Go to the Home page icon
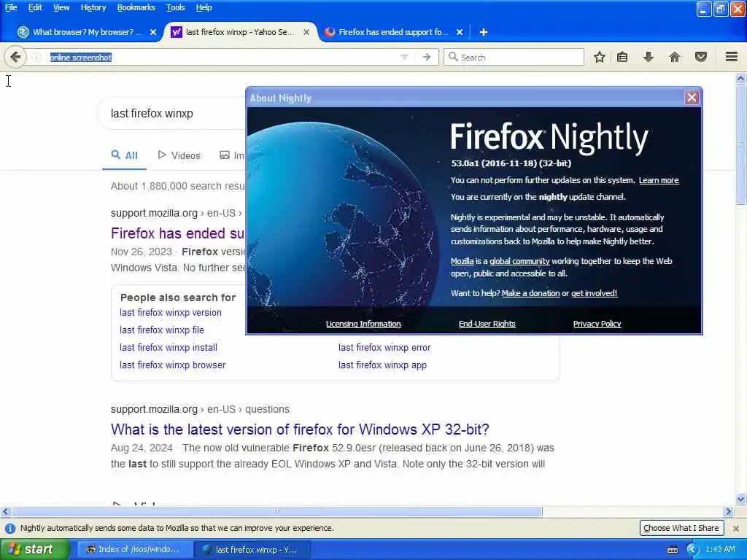The width and height of the screenshot is (747, 560). [675, 57]
